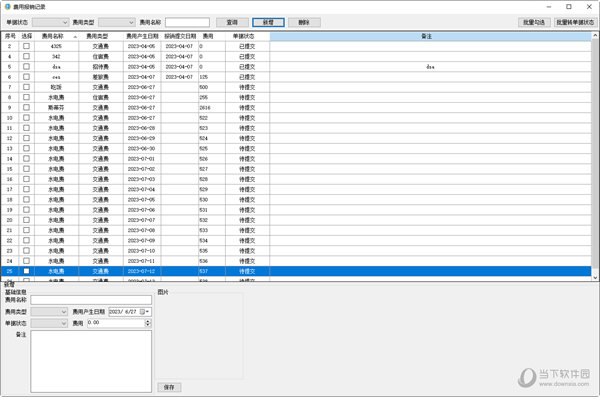Click the 待提交 status cell in row 18

click(x=247, y=199)
